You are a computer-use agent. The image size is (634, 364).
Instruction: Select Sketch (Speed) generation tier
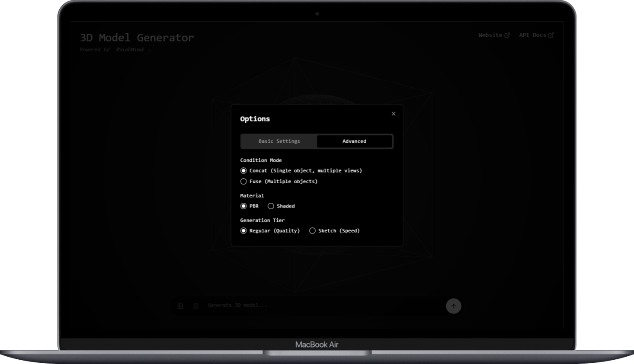point(312,231)
